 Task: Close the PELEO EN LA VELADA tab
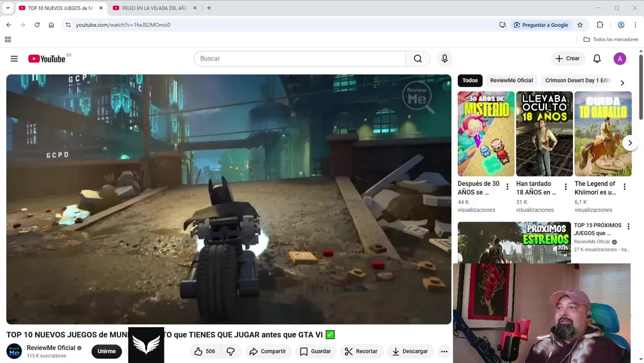coord(195,8)
